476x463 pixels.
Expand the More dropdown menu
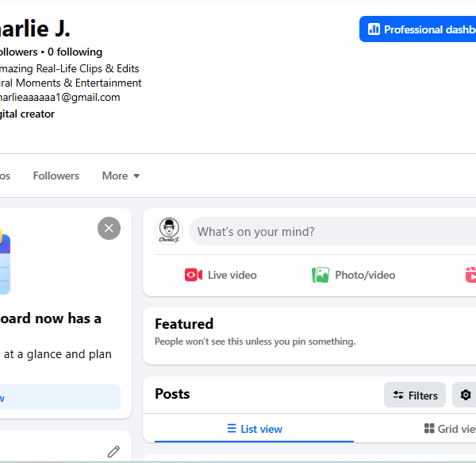tap(121, 176)
